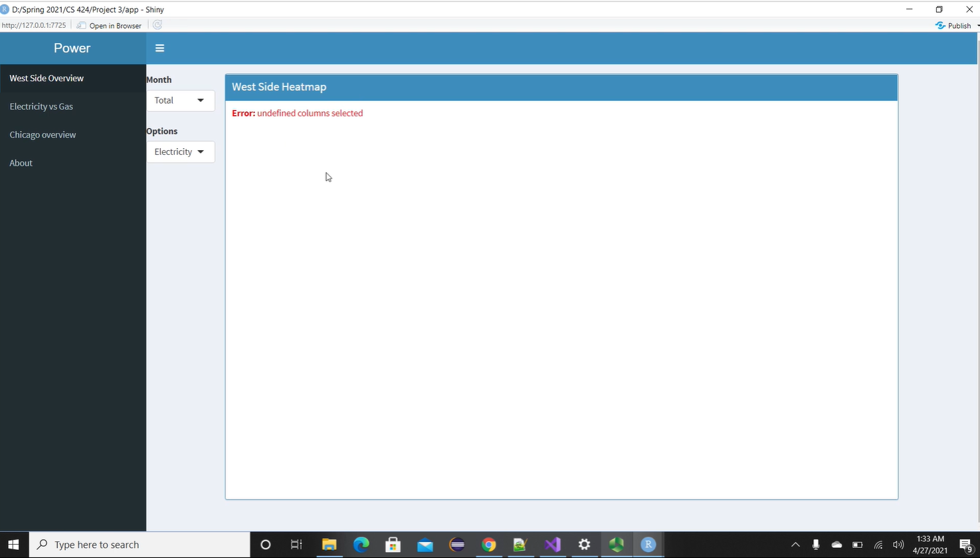
Task: Open the Windows Start menu
Action: pyautogui.click(x=13, y=545)
